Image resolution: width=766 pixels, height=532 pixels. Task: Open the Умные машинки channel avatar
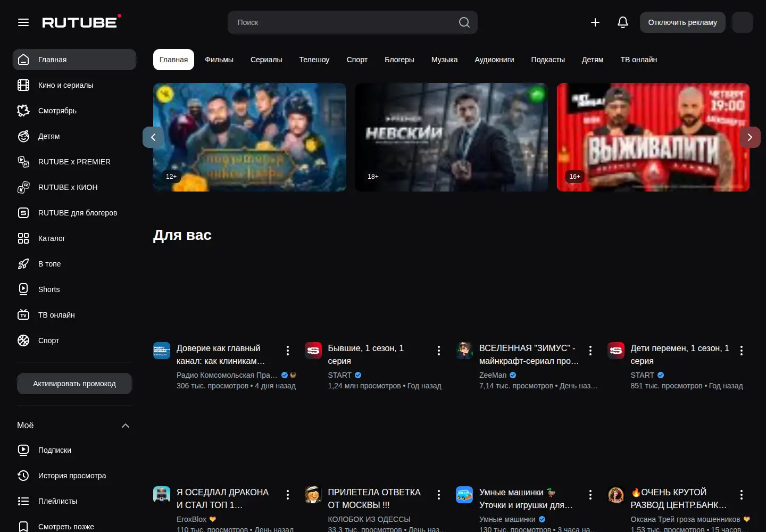(x=464, y=495)
